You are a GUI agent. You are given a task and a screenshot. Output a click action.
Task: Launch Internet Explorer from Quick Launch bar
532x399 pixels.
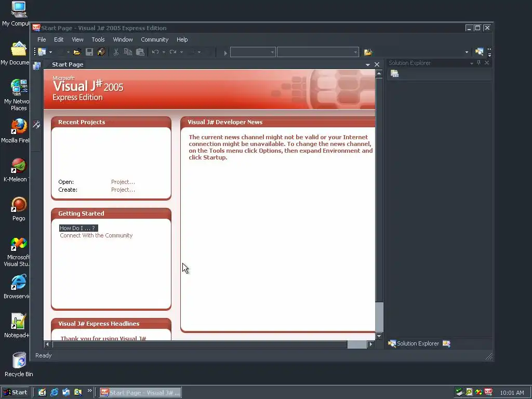tap(54, 392)
